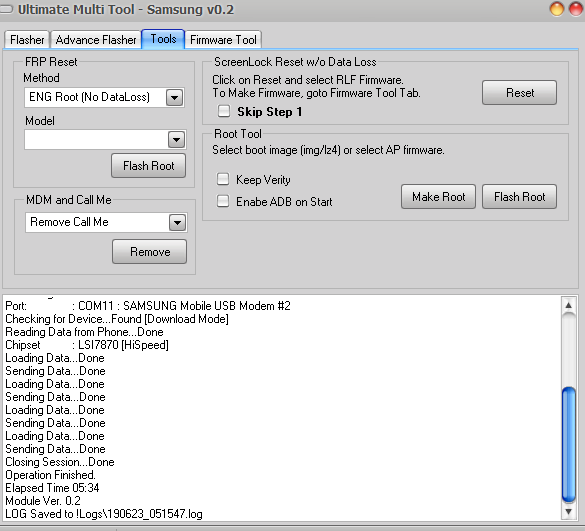Click the Click on Reset instruction text

(308, 80)
